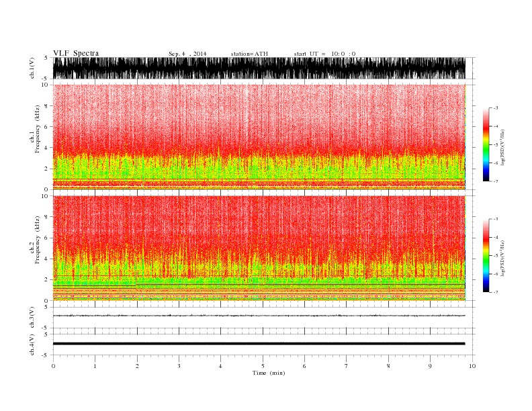Click the "station=ATH" header label
Image resolution: width=532 pixels, height=411 pixels.
click(249, 54)
